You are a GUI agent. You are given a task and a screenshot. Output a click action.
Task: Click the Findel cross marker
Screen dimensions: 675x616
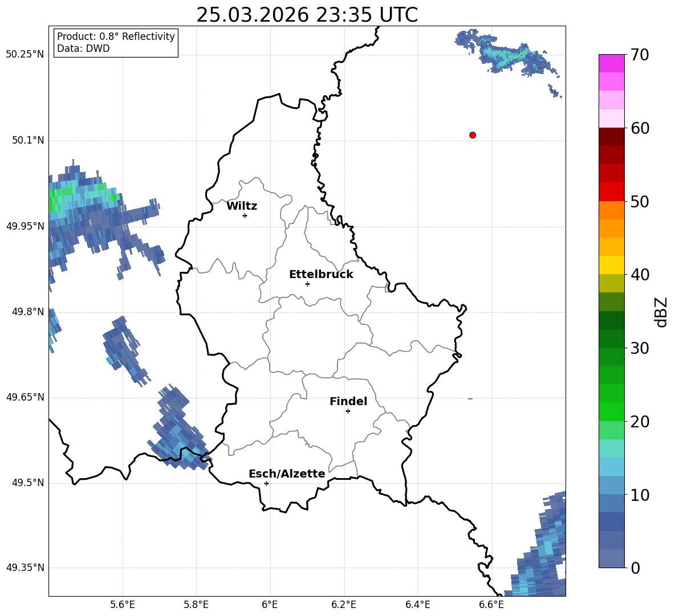click(x=348, y=411)
